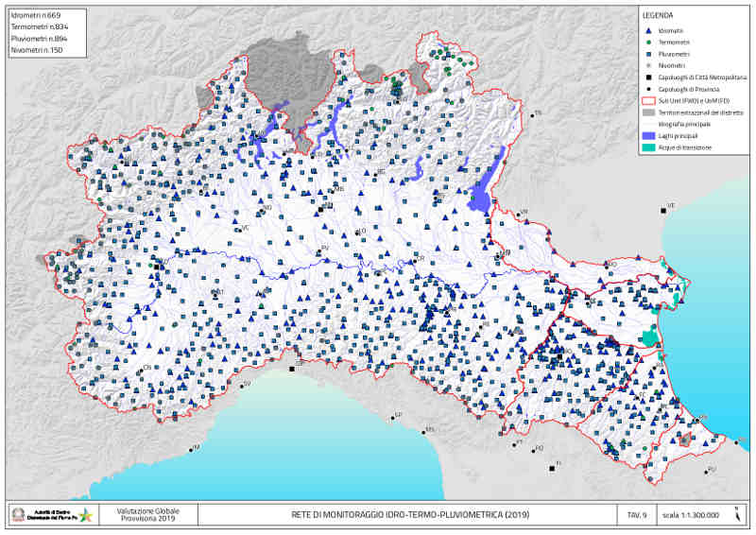Click the black square marker for VE
The width and height of the screenshot is (756, 535).
coord(663,211)
